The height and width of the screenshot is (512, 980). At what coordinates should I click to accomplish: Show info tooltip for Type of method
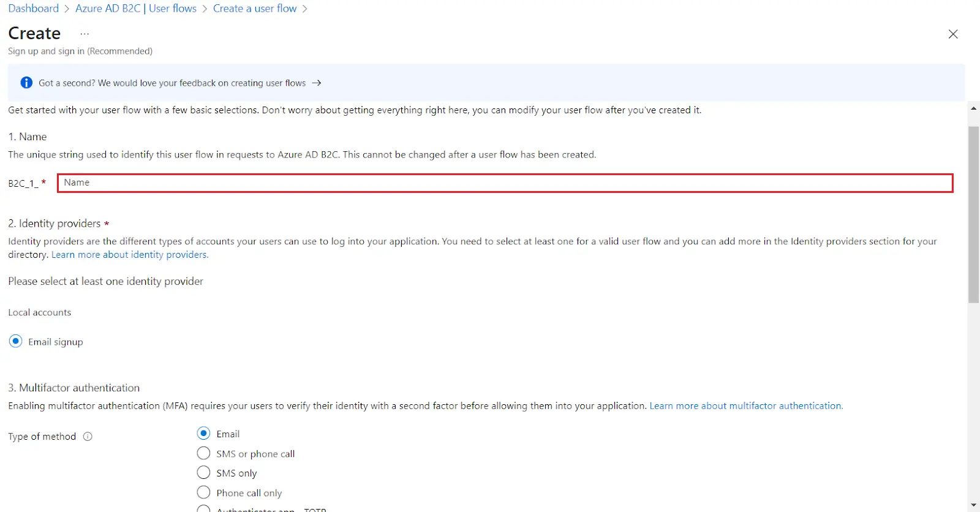[88, 437]
